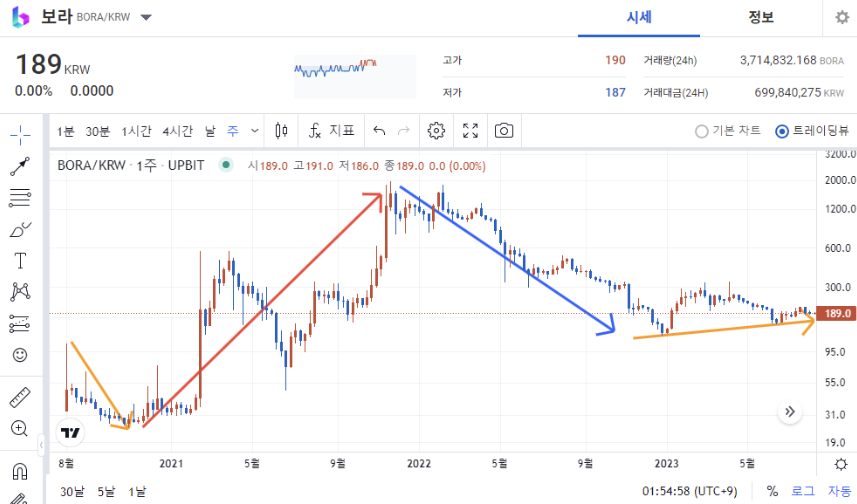The height and width of the screenshot is (504, 857).
Task: Click the 저가 value 187
Action: [x=615, y=92]
